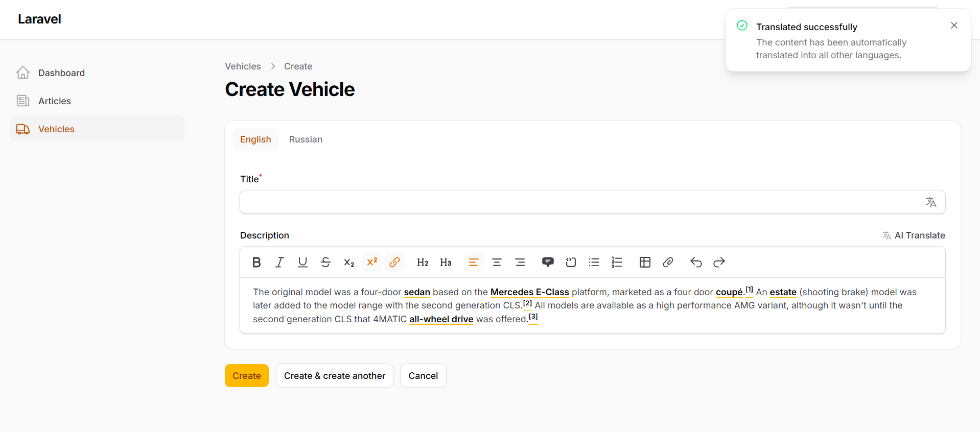The height and width of the screenshot is (432, 980).
Task: Click the Articles newspaper icon
Action: pyautogui.click(x=23, y=101)
